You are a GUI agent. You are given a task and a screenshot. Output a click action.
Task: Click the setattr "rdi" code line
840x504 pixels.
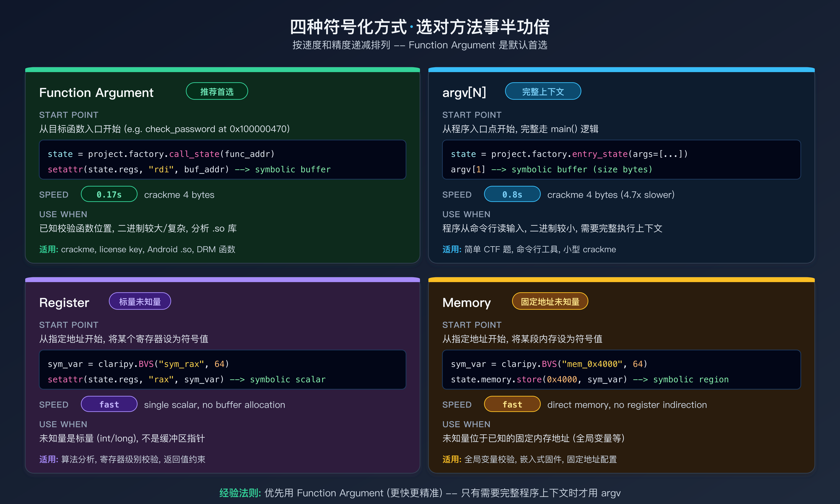pyautogui.click(x=189, y=169)
